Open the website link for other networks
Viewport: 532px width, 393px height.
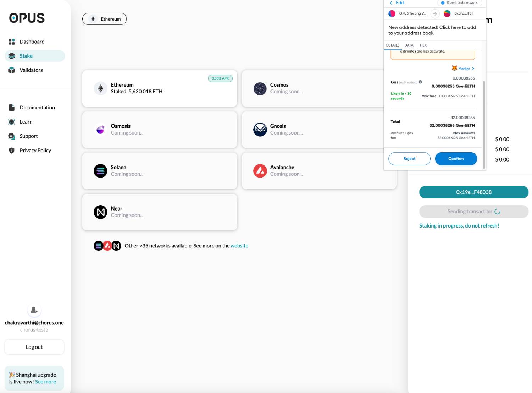click(239, 246)
